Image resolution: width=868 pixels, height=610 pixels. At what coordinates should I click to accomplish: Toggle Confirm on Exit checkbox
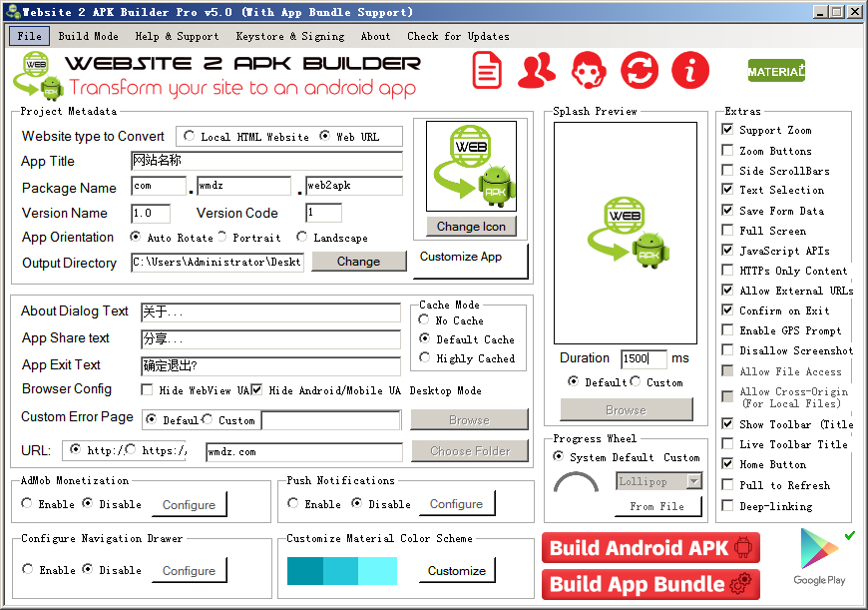click(x=728, y=309)
